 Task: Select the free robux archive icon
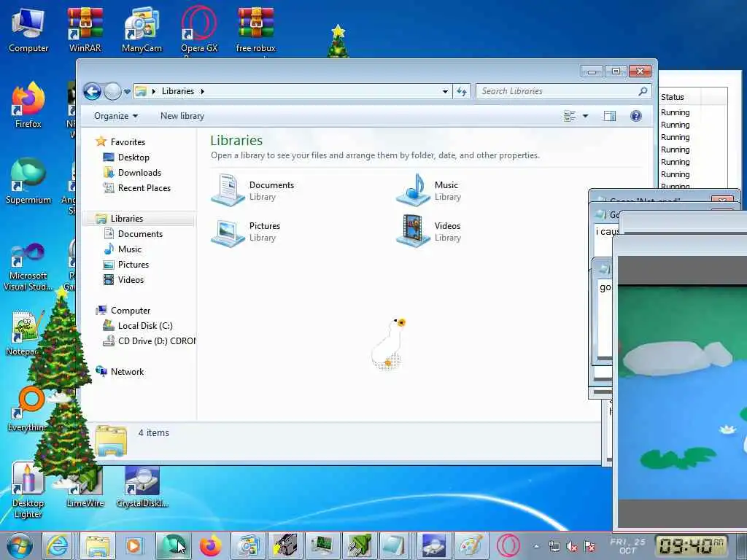[x=256, y=29]
